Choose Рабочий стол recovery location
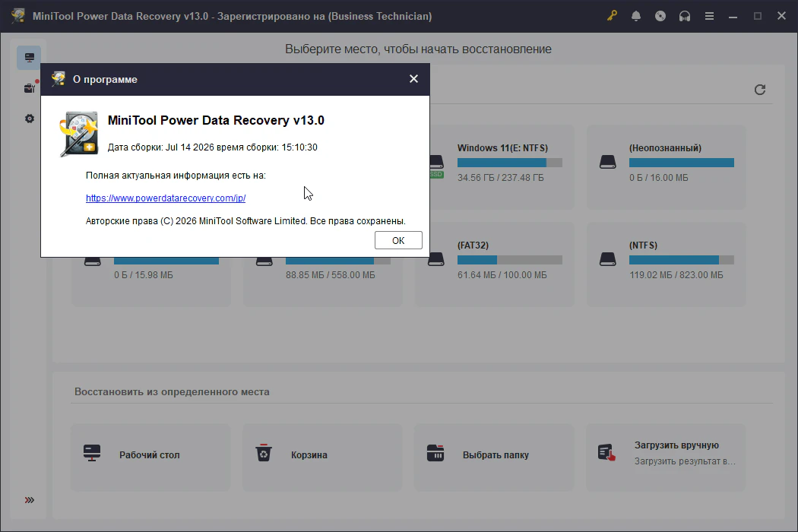Screen dimensions: 798x532 tap(150, 458)
